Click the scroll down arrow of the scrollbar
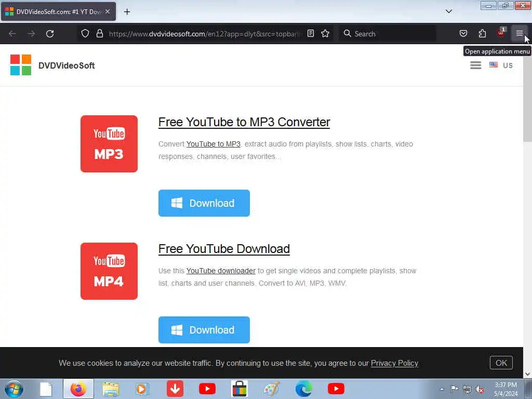532x399 pixels. (x=527, y=374)
